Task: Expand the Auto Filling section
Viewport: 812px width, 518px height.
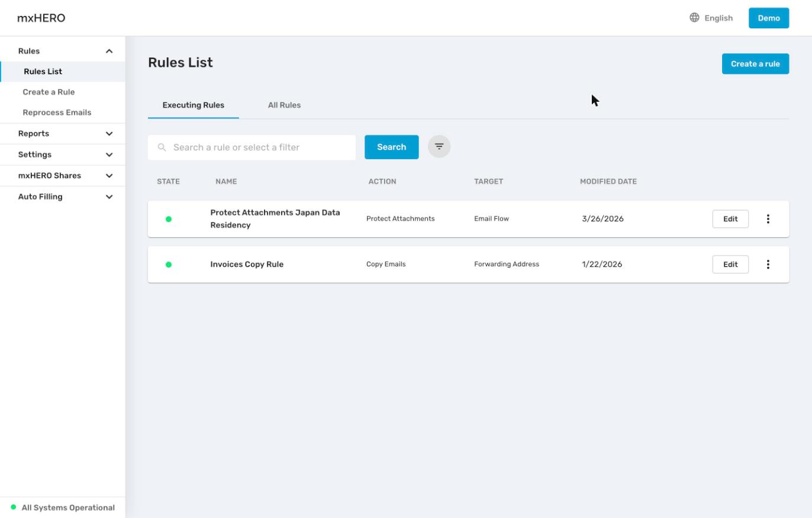Action: (109, 197)
